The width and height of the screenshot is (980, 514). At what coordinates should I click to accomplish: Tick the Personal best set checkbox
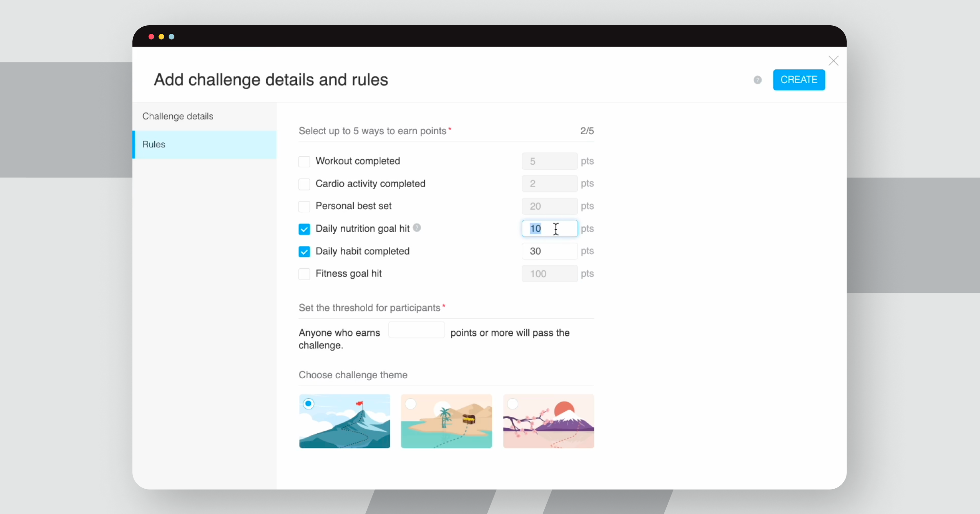[304, 206]
